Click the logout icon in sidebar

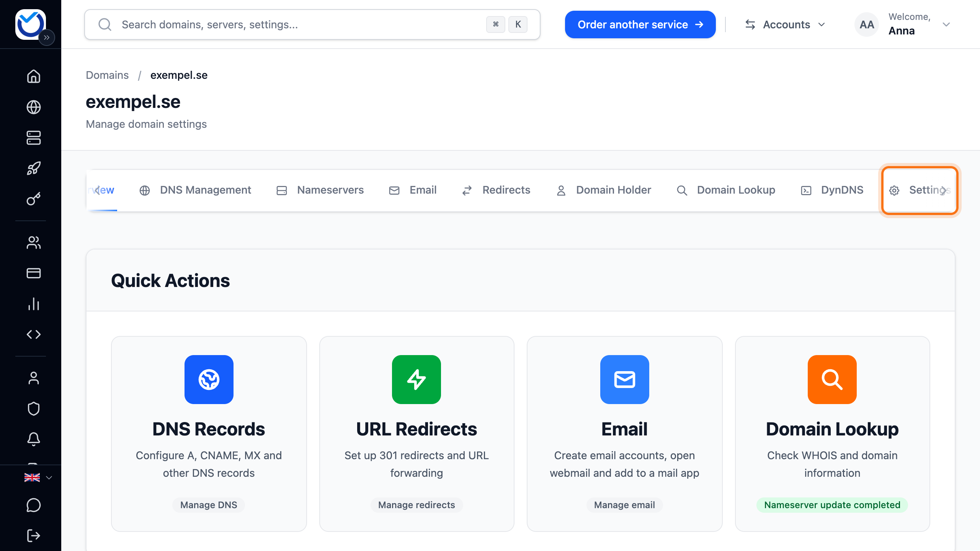[x=34, y=536]
